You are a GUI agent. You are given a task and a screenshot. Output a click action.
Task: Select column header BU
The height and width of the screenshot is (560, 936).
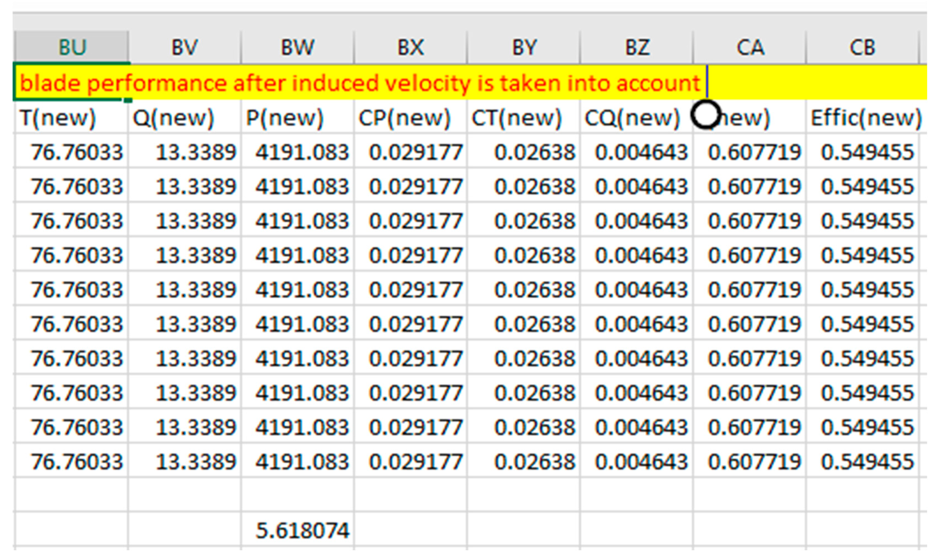pos(72,47)
